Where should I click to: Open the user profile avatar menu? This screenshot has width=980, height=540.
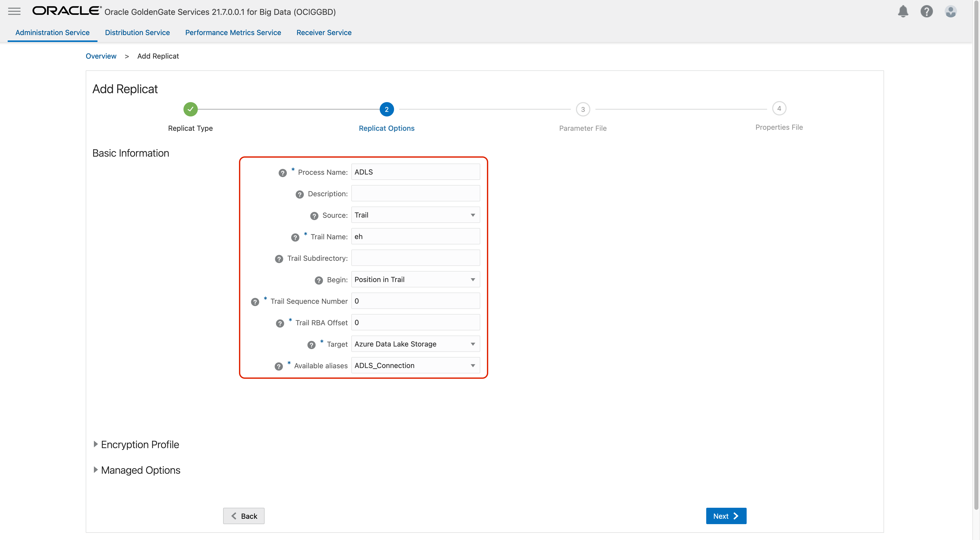click(x=950, y=12)
